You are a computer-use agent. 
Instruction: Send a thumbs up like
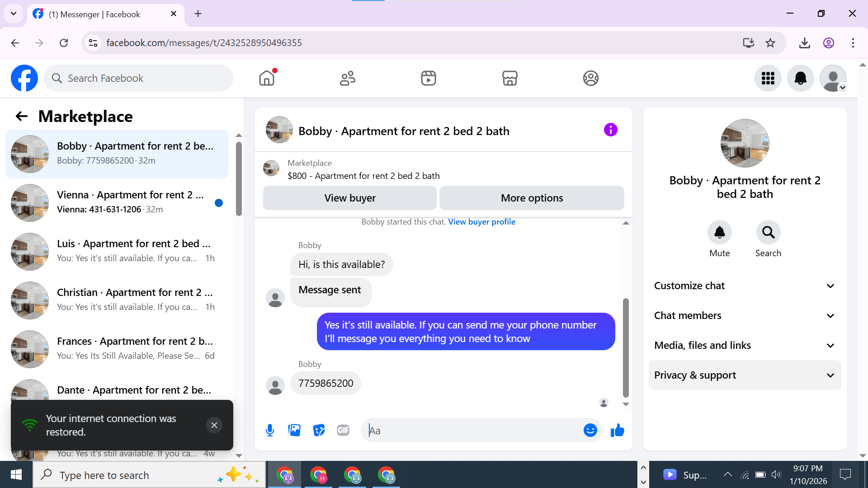click(617, 430)
